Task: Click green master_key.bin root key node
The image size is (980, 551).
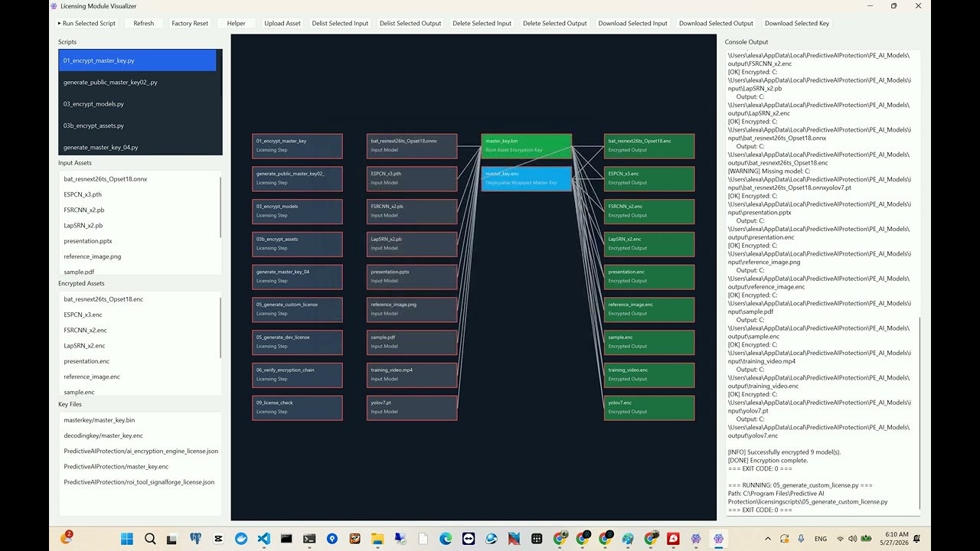Action: pyautogui.click(x=527, y=146)
